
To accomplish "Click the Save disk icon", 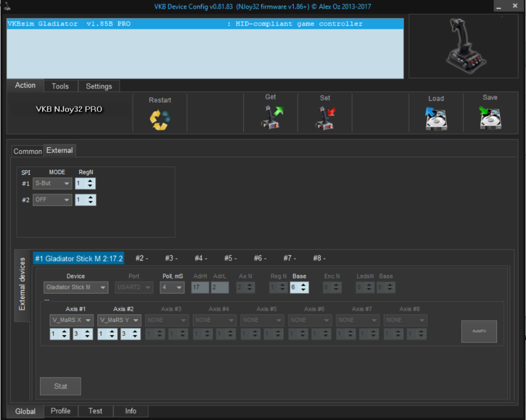I will coord(490,118).
